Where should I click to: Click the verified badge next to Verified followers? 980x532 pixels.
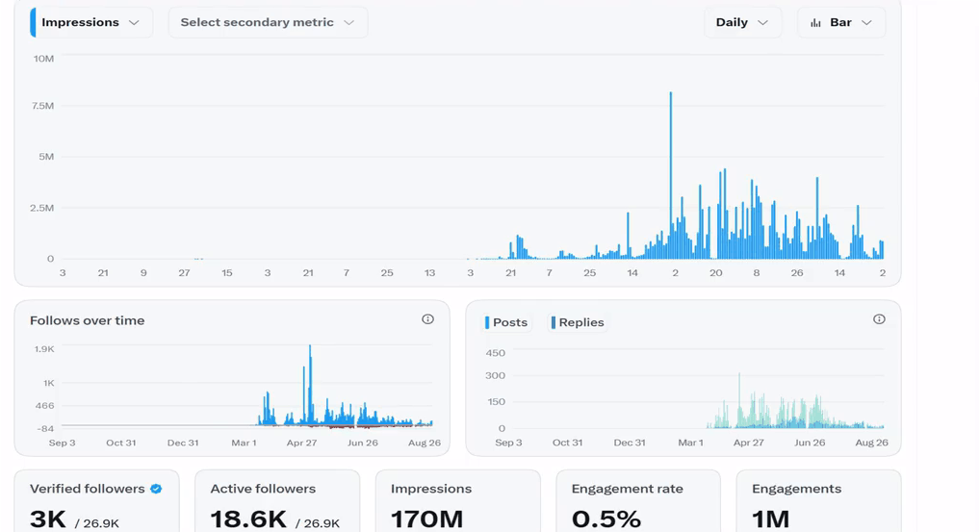tap(156, 489)
